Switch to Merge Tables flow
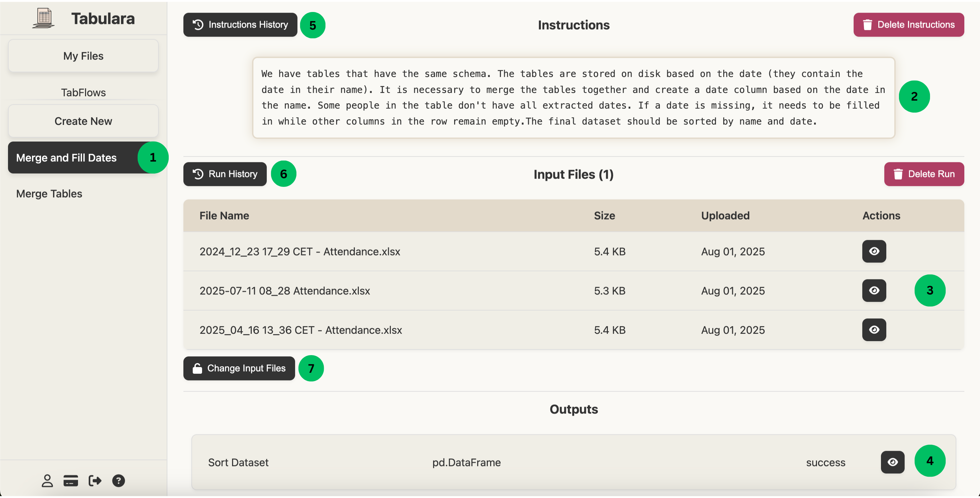This screenshot has height=498, width=980. point(49,194)
